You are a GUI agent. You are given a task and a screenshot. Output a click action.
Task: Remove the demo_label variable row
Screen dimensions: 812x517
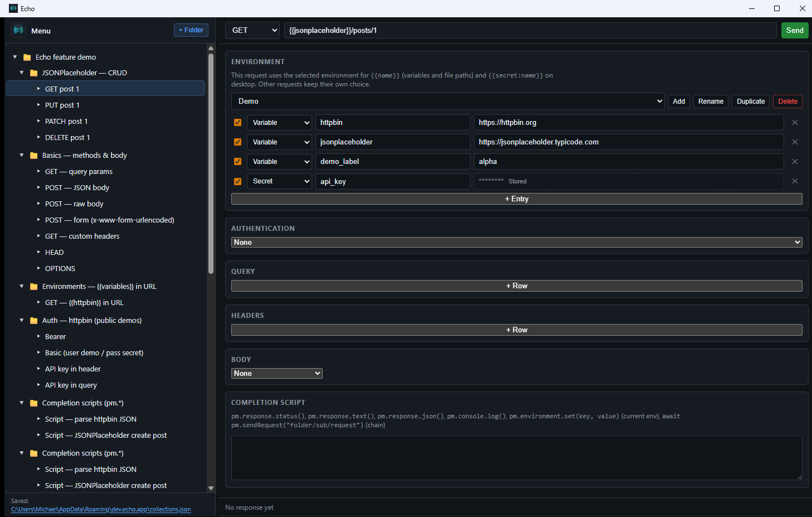(795, 162)
